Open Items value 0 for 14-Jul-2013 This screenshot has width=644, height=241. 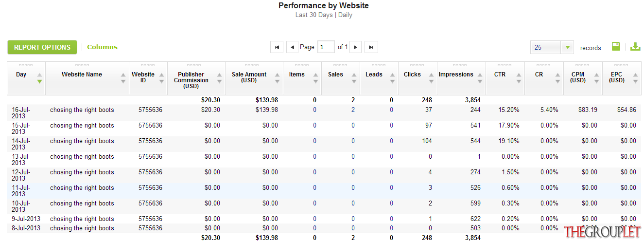pos(314,141)
